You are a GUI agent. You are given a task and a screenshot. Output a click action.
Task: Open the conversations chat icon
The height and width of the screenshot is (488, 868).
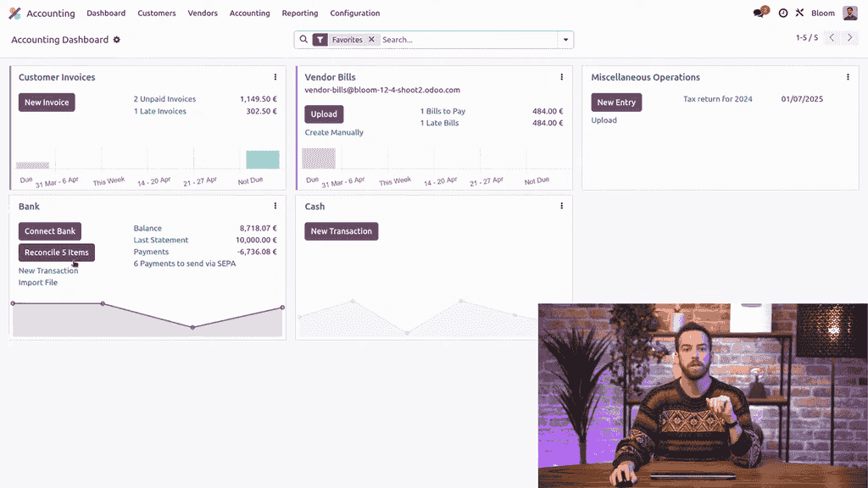759,14
